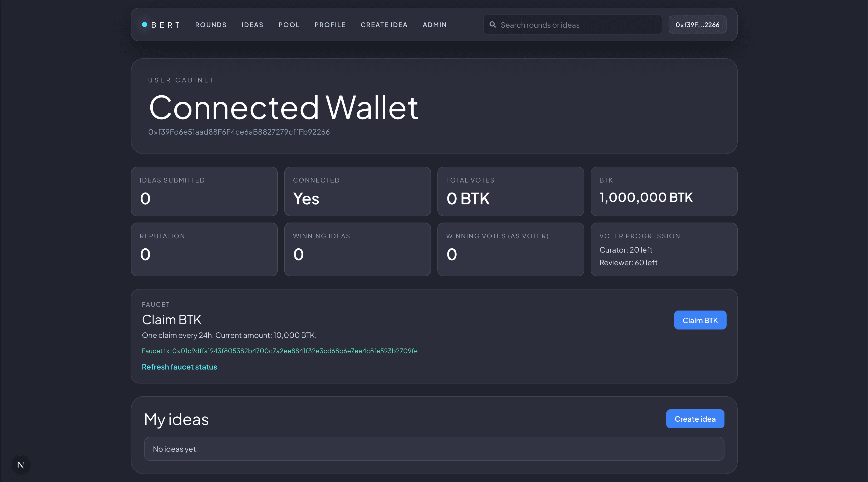868x482 pixels.
Task: Click the Refresh faucet status link
Action: pyautogui.click(x=179, y=367)
